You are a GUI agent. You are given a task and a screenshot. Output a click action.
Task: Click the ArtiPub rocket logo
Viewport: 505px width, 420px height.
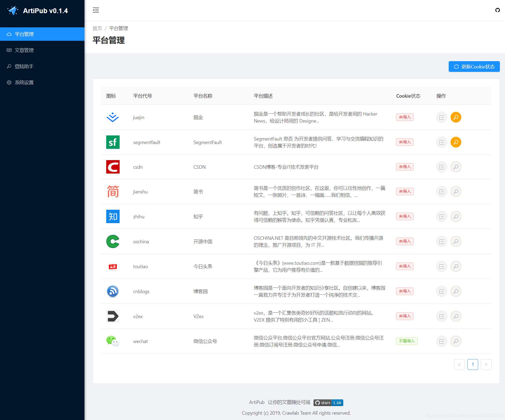13,11
